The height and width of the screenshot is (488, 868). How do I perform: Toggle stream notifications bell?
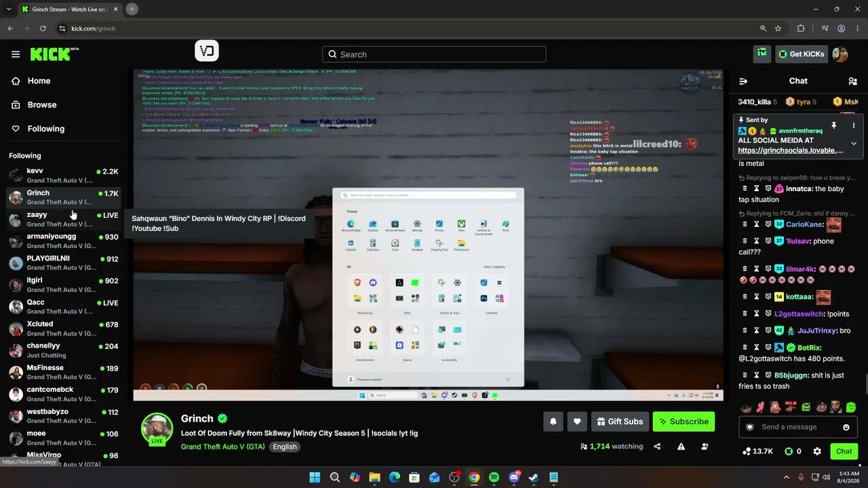(x=553, y=422)
